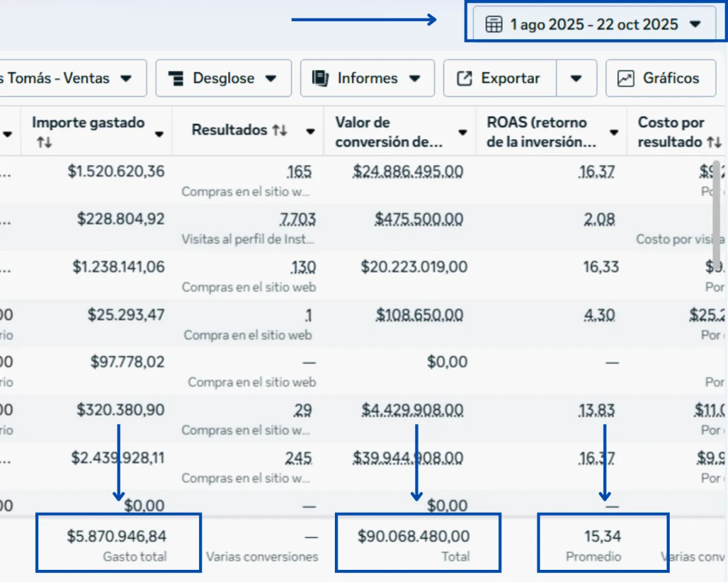Image resolution: width=728 pixels, height=582 pixels.
Task: Click the results value 165
Action: [299, 172]
